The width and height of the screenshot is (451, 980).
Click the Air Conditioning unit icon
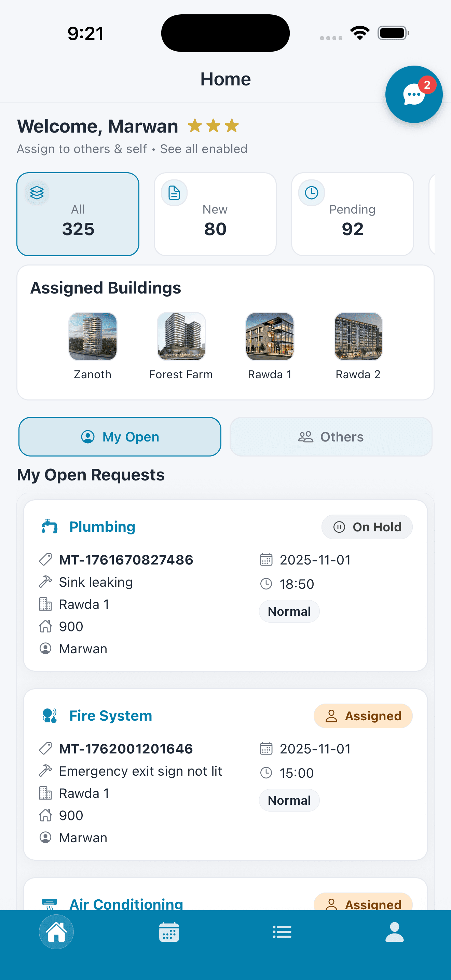(50, 904)
